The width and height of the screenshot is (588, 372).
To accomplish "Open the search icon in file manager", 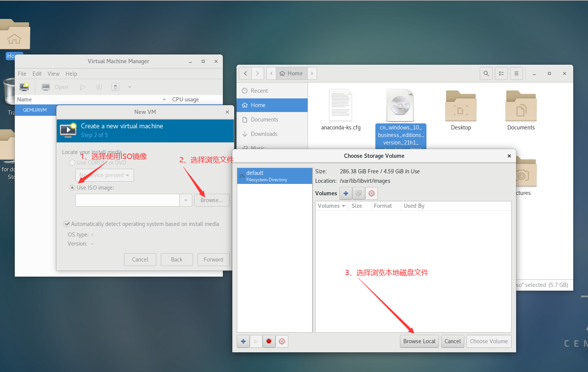I will coord(486,73).
